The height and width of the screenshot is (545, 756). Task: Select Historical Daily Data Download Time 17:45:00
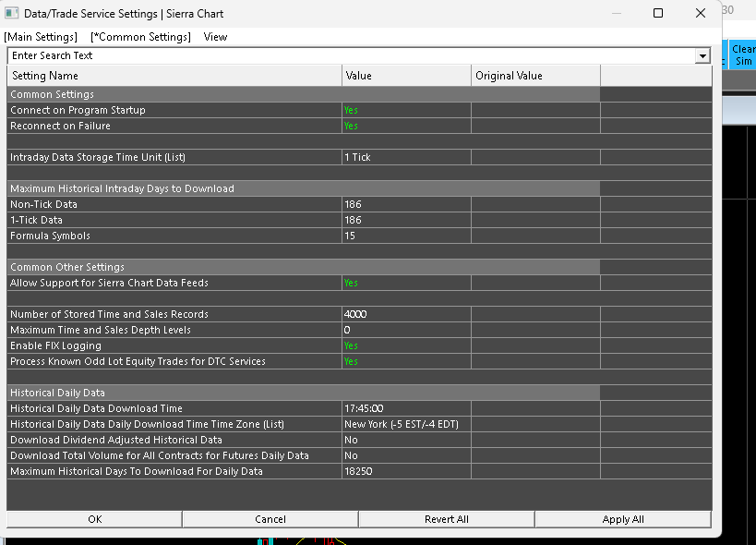(406, 408)
